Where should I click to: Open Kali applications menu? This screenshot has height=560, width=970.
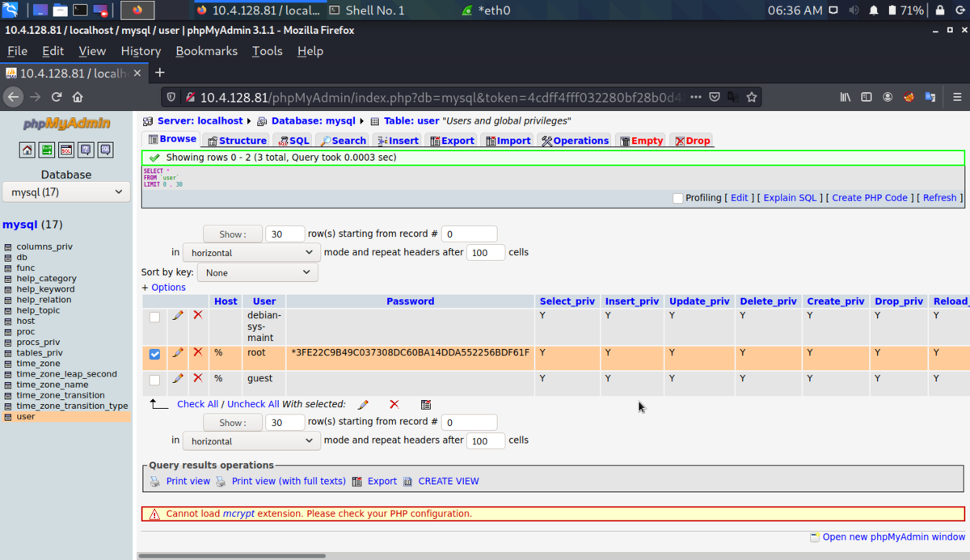tap(11, 11)
